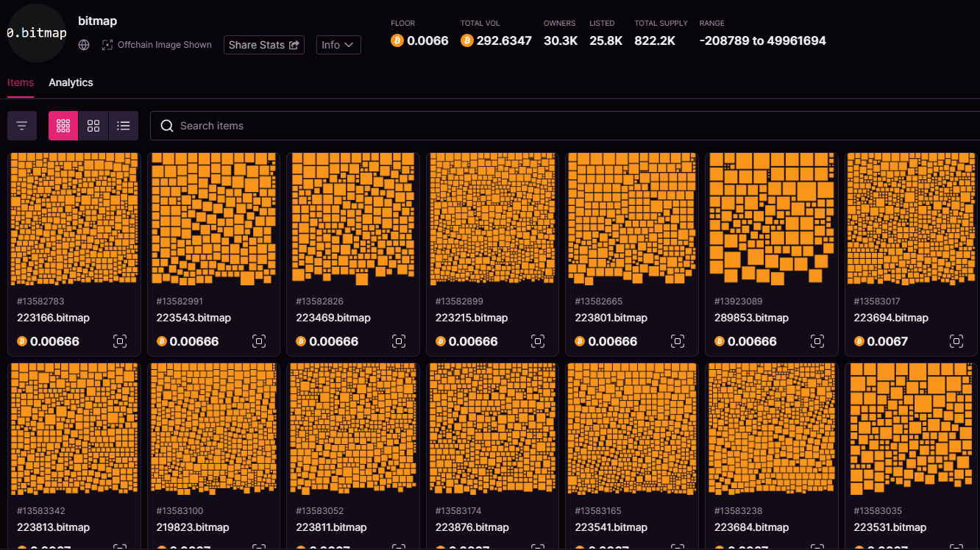
Task: Click the floor price 0.0066 value
Action: point(427,40)
